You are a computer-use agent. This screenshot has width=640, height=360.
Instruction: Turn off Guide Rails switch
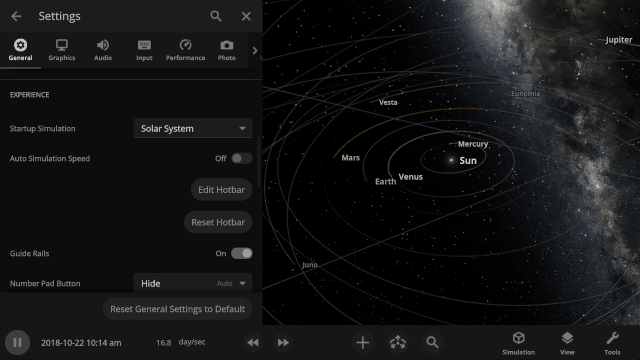[242, 253]
